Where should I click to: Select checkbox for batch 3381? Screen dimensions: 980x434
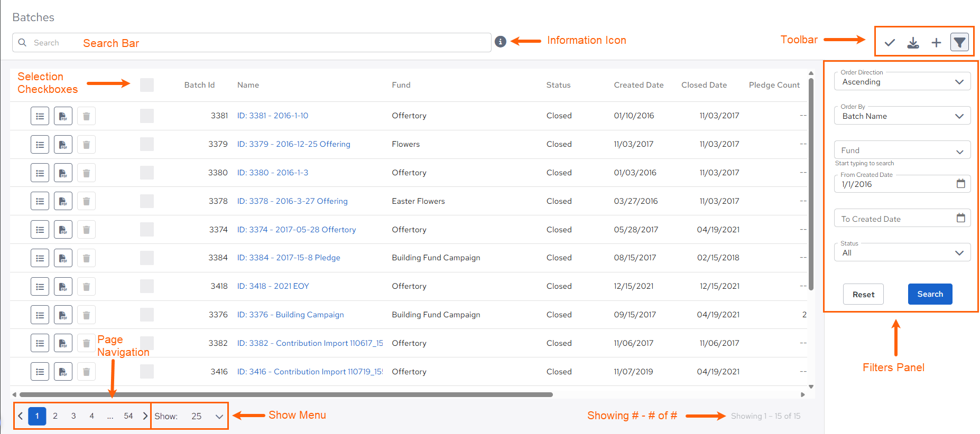click(147, 116)
